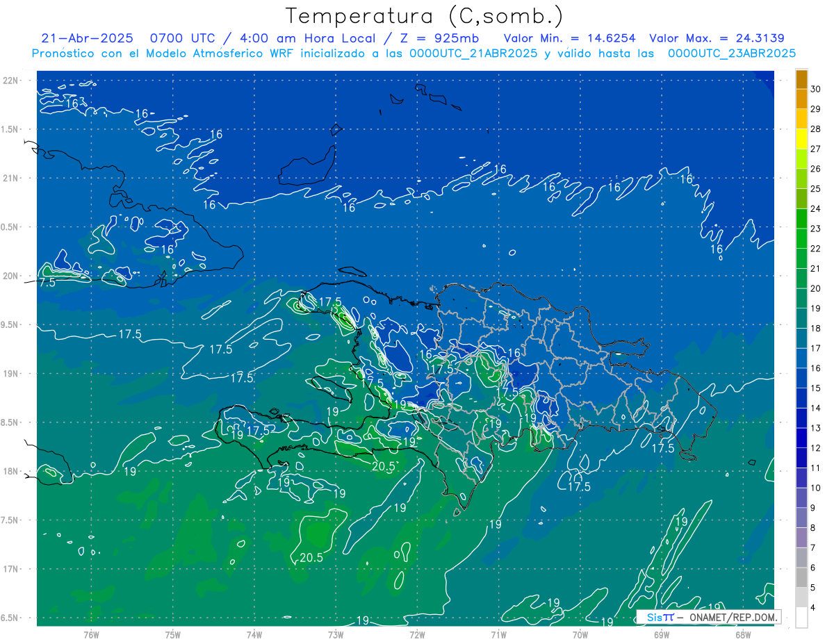Click the 72W longitude axis label
This screenshot has width=834, height=644.
click(417, 634)
